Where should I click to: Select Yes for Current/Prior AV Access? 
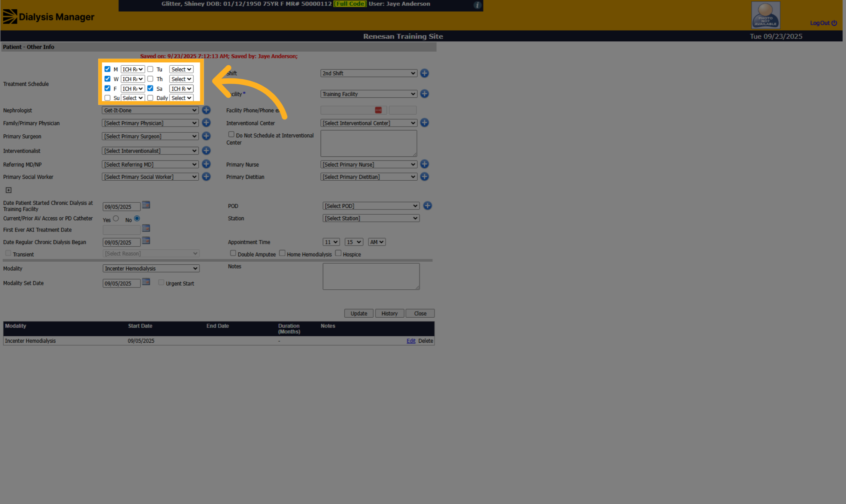[x=116, y=219]
